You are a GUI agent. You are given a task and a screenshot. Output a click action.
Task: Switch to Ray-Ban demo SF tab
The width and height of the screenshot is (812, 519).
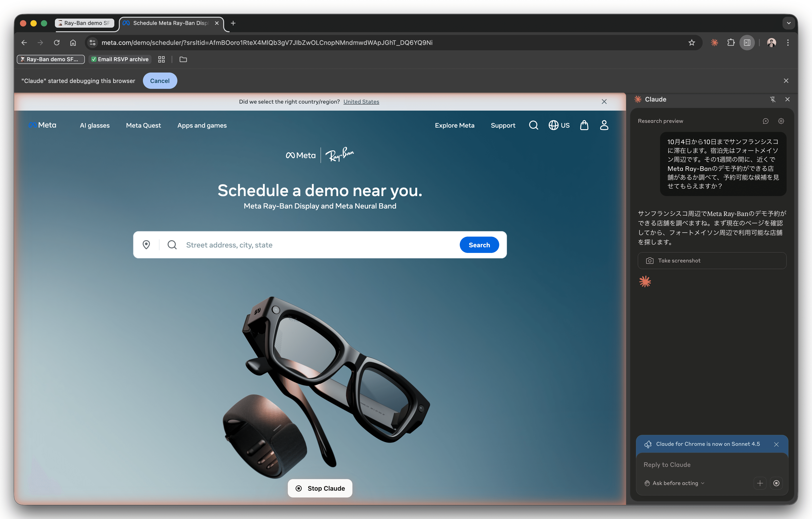(x=85, y=23)
